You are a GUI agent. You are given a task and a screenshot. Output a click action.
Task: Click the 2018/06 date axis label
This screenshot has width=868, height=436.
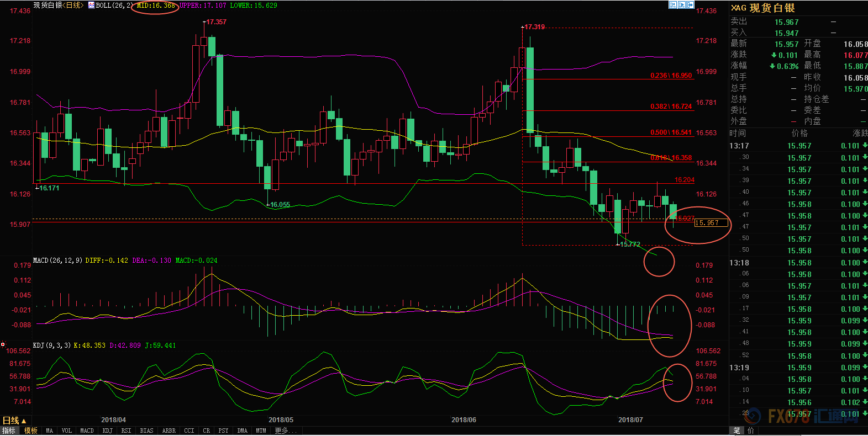click(464, 420)
